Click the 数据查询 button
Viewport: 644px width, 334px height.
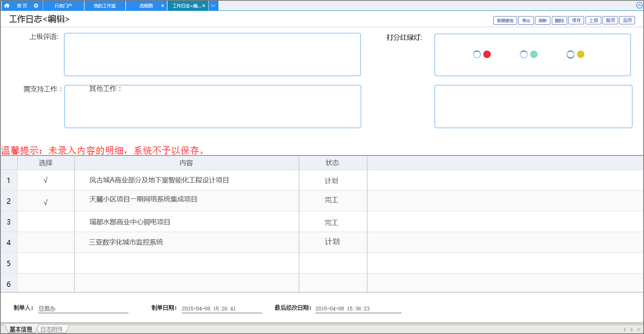pyautogui.click(x=505, y=20)
